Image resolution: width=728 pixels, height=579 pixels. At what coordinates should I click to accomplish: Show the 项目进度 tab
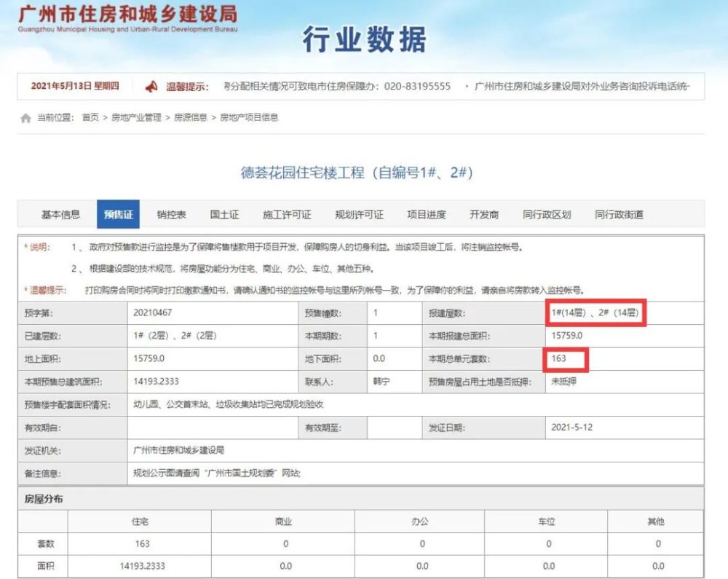click(427, 215)
